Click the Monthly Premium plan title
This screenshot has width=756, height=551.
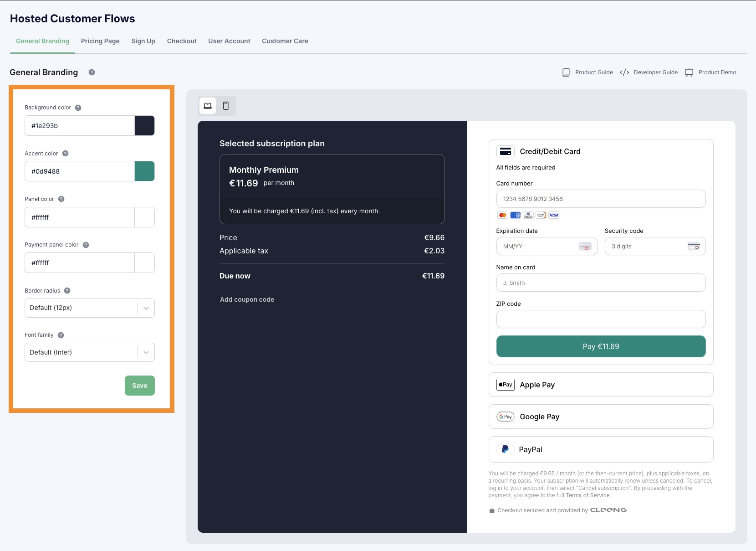tap(264, 170)
